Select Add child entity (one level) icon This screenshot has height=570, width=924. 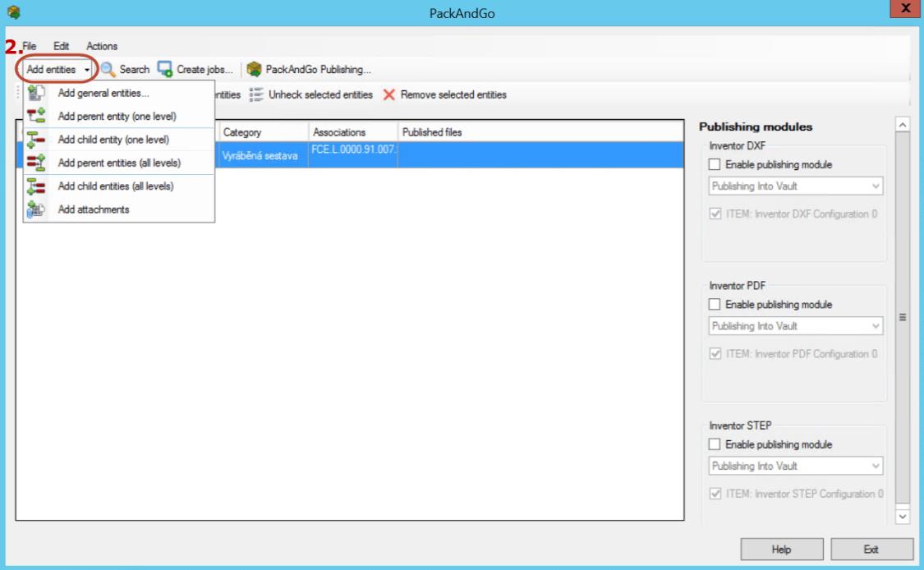pyautogui.click(x=36, y=140)
